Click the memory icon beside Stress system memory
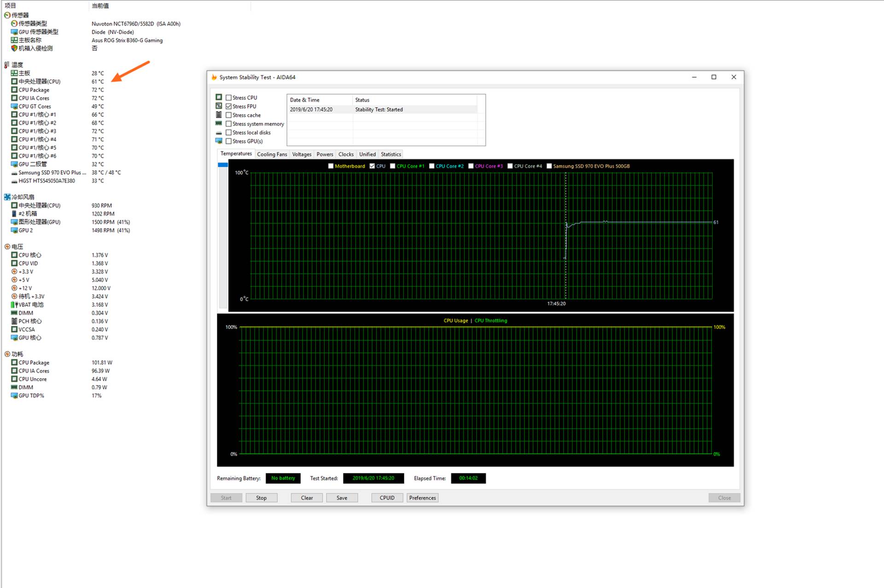The width and height of the screenshot is (884, 588). (x=219, y=123)
